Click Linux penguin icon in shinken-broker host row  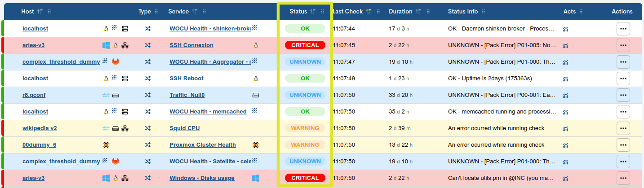106,28
